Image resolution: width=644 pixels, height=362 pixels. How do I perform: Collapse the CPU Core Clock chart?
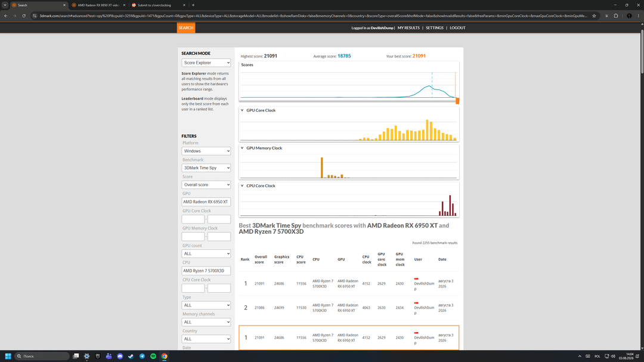click(x=242, y=185)
